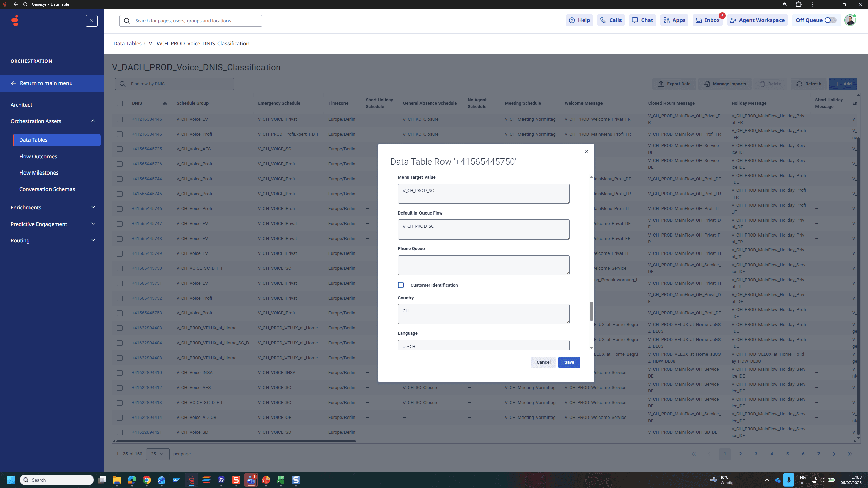
Task: Cancel the row edit dialog
Action: (544, 362)
